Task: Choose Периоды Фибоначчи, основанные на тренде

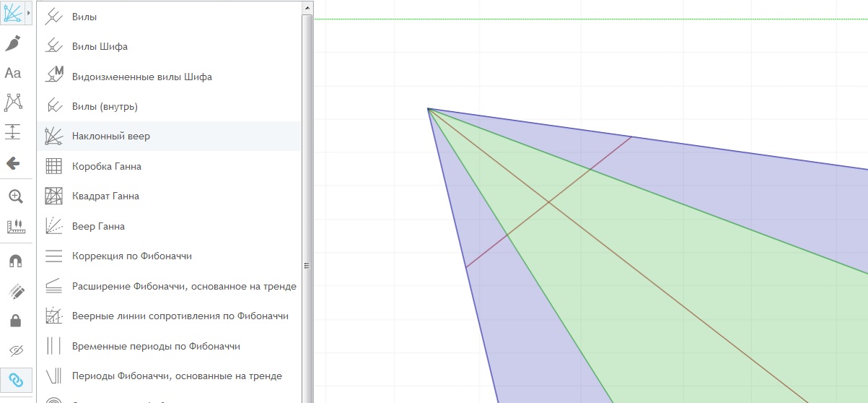Action: point(169,376)
